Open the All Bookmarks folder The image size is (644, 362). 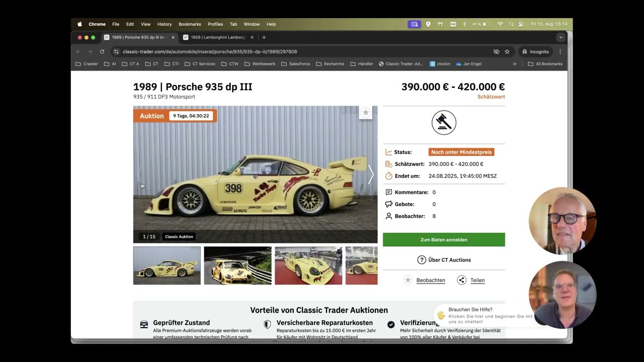click(545, 64)
